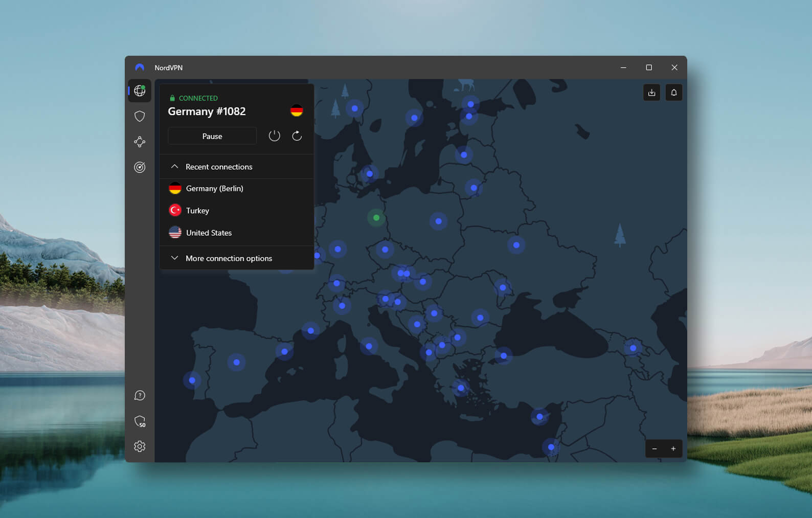Open Meshnet nodes icon in sidebar
Viewport: 812px width, 518px height.
[x=140, y=142]
